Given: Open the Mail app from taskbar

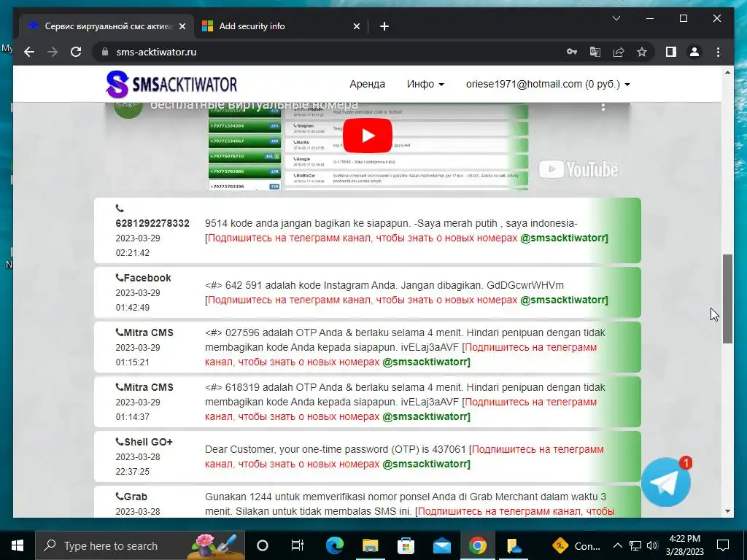Looking at the screenshot, I should click(x=441, y=545).
